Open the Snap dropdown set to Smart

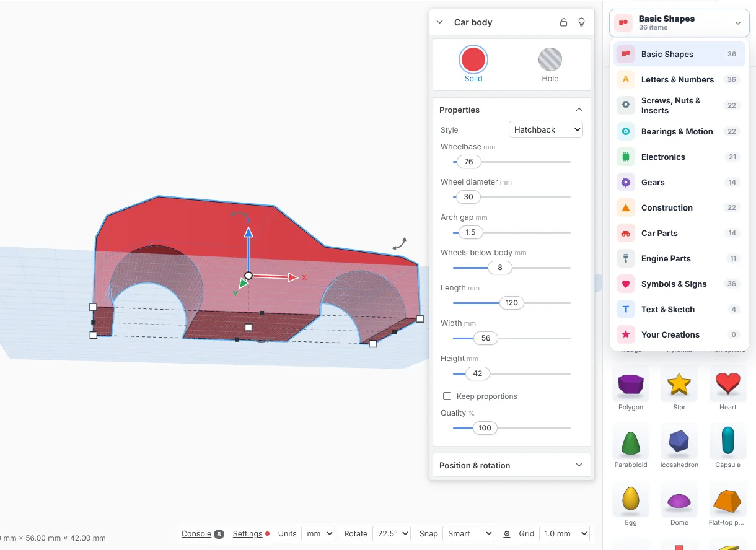click(x=468, y=533)
